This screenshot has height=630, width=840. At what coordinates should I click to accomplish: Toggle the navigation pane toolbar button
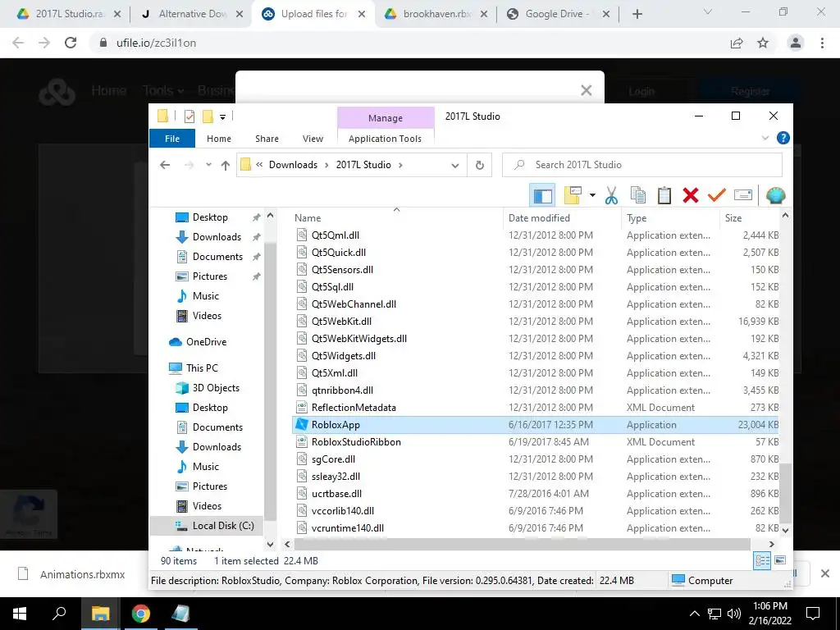[x=542, y=195]
